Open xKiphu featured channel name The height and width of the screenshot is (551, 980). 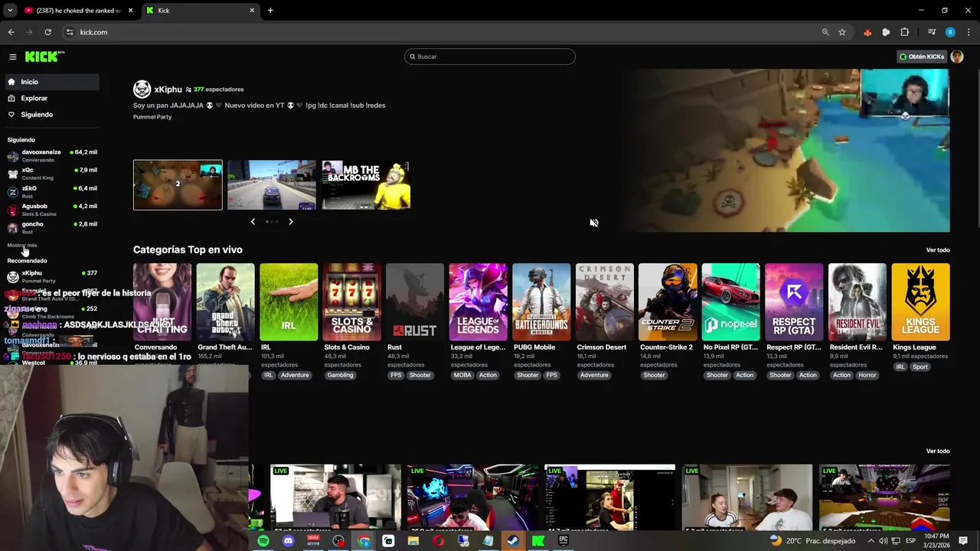coord(168,90)
